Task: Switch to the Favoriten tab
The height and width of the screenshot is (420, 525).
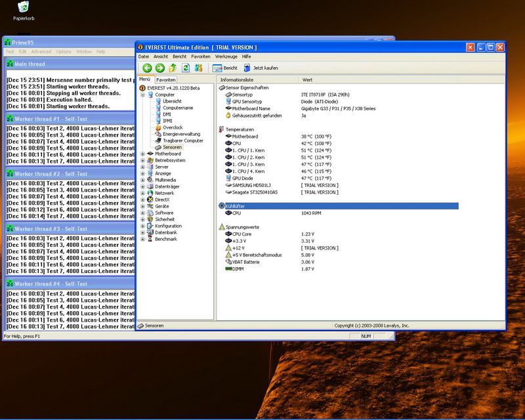Action: tap(166, 79)
